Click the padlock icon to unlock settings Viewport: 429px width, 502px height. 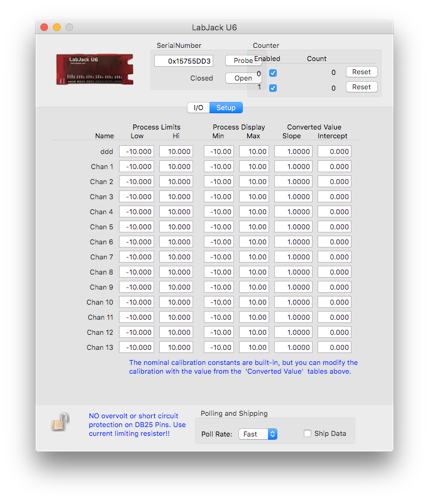tap(60, 422)
